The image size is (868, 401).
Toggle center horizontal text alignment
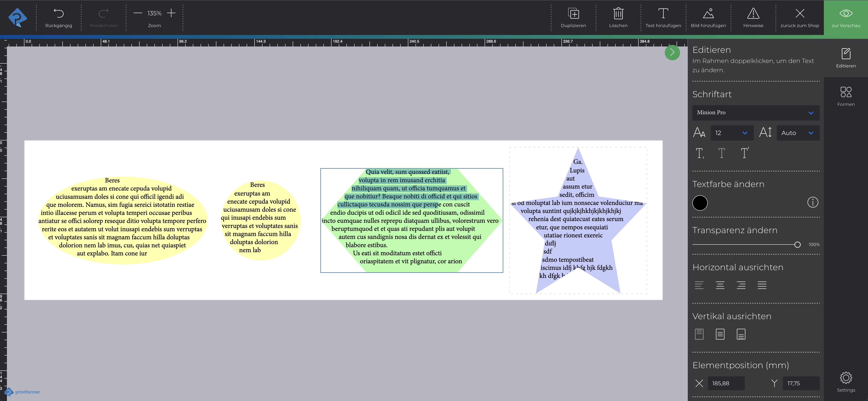click(x=720, y=285)
